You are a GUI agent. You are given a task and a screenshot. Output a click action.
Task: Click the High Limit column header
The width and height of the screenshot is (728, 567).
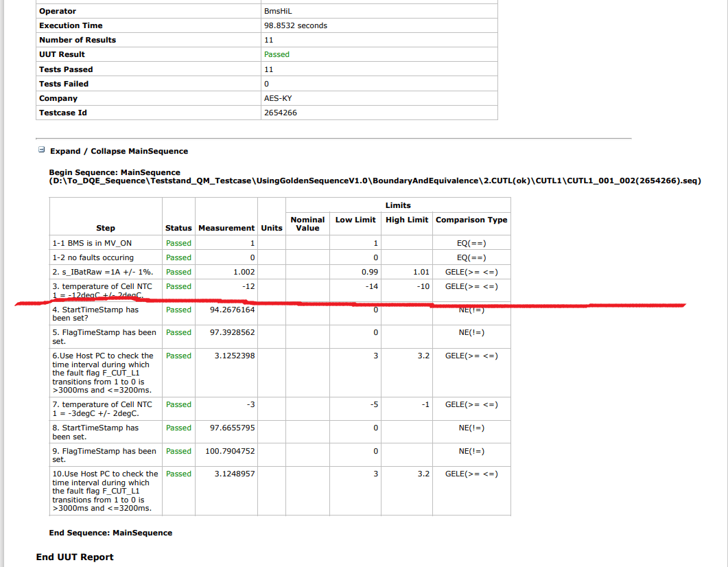407,220
